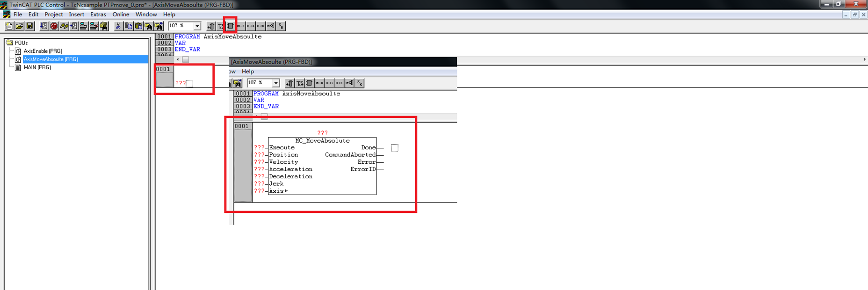Click the Negate icon in the main toolbar
Image resolution: width=868 pixels, height=290 pixels.
270,26
